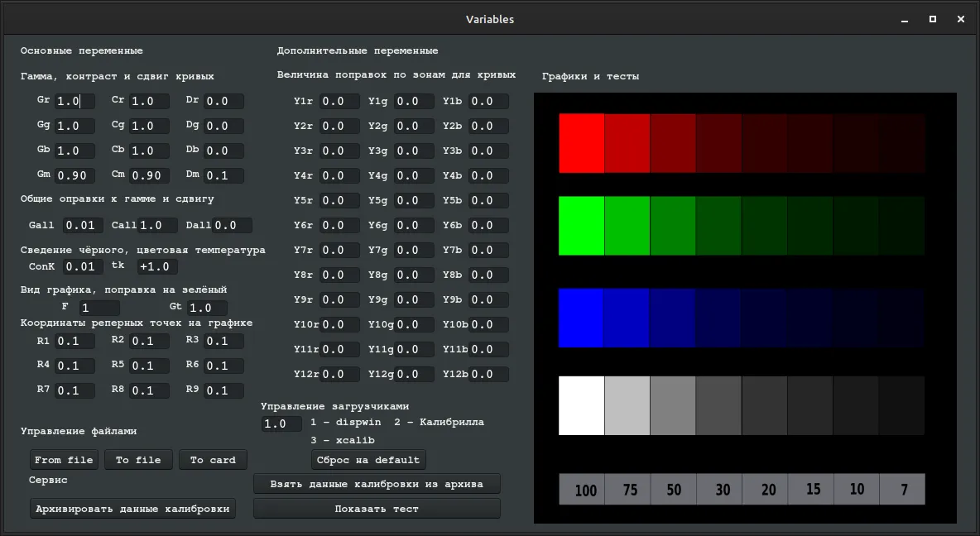
Task: Maximize the Variables window
Action: [933, 19]
